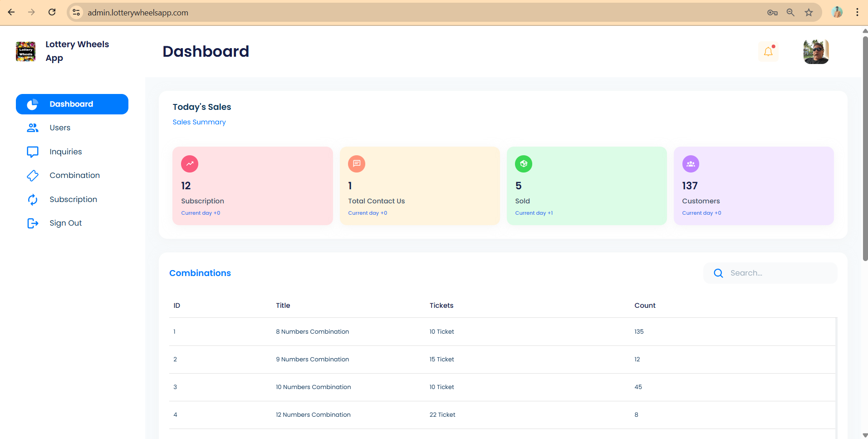Go back with the browser back arrow
Viewport: 868px width, 439px height.
(11, 12)
